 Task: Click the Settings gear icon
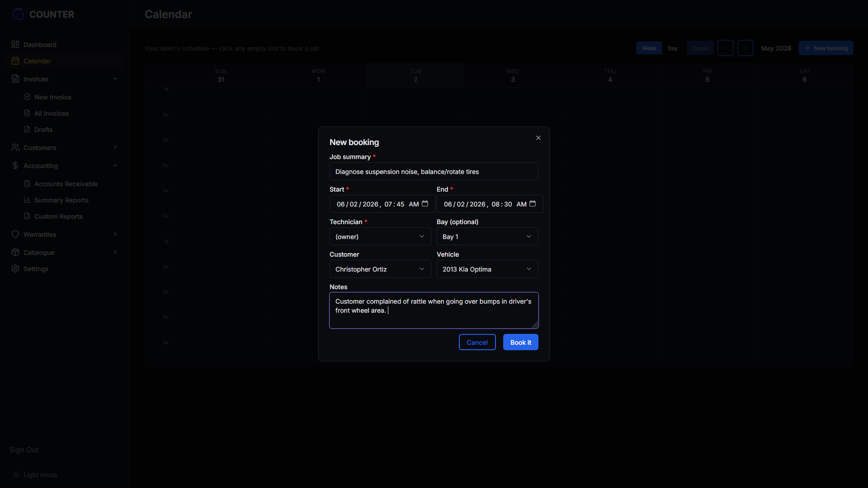coord(15,268)
